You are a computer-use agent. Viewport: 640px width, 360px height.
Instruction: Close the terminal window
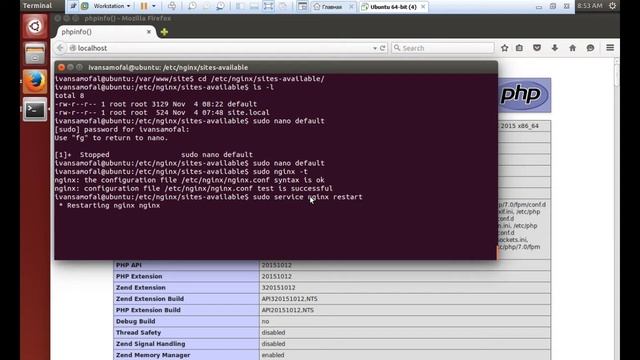(x=61, y=67)
